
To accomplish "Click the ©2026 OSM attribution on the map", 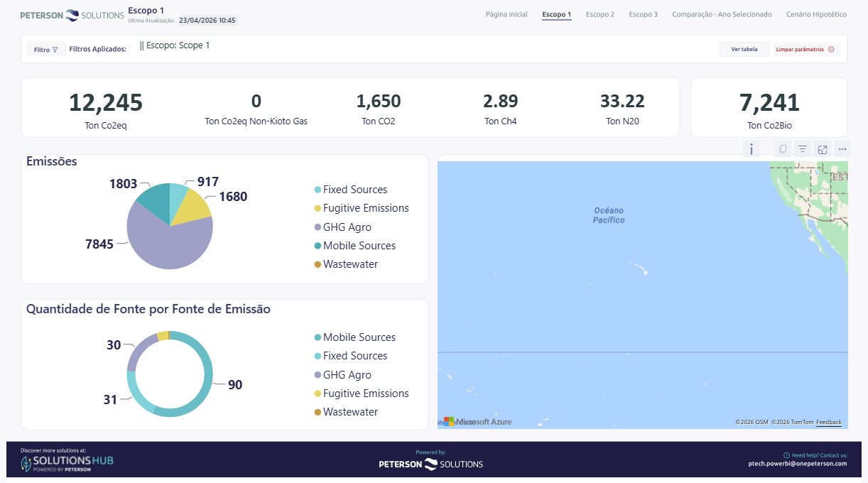I will tap(752, 422).
